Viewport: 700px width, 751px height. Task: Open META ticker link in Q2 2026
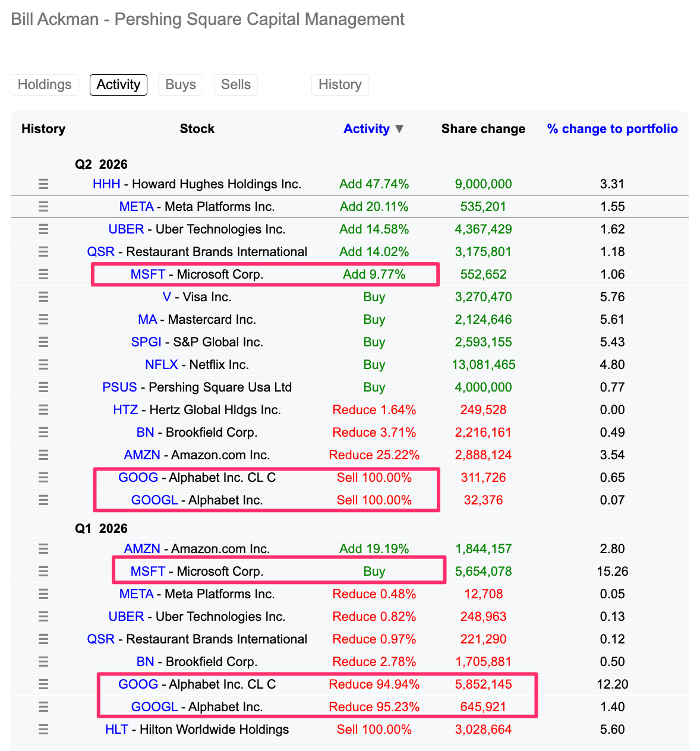click(x=136, y=207)
